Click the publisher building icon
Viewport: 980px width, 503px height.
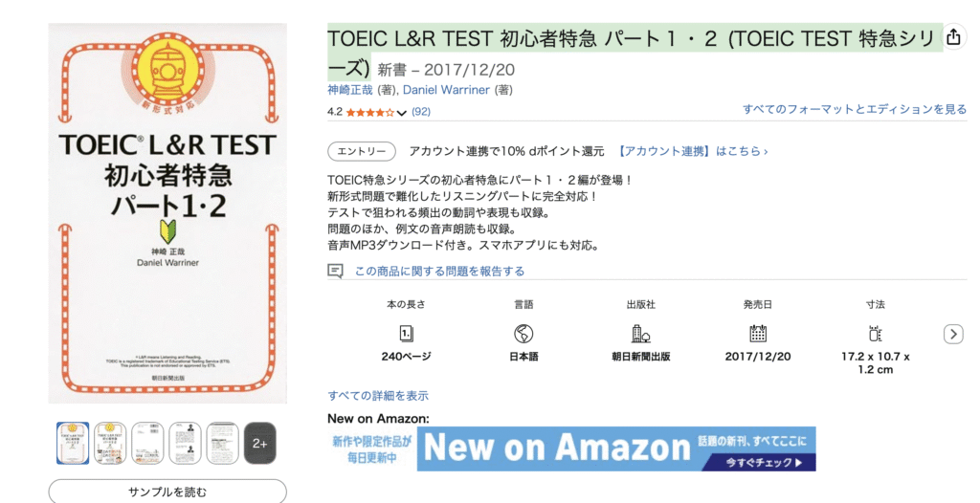click(641, 334)
